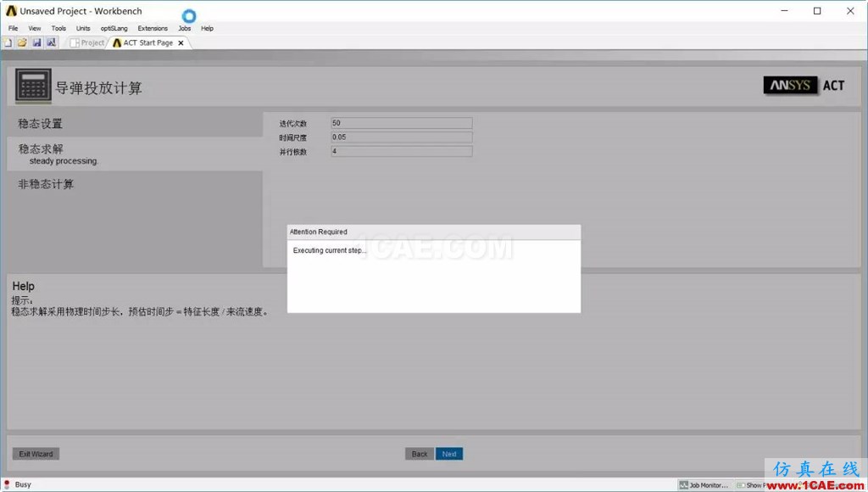868x492 pixels.
Task: Click the ANSYS ACT logo
Action: [804, 86]
